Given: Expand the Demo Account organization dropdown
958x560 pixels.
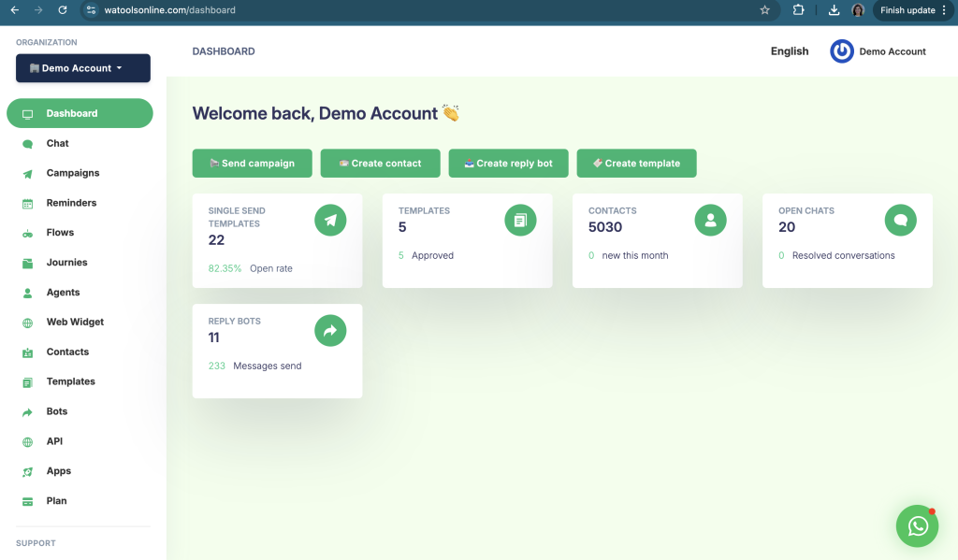Looking at the screenshot, I should coord(83,68).
